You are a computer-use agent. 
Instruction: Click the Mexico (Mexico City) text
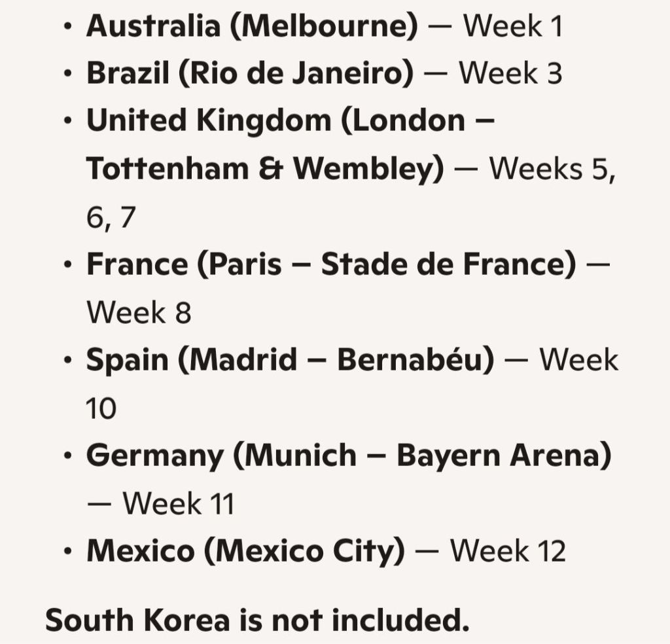[x=246, y=551]
